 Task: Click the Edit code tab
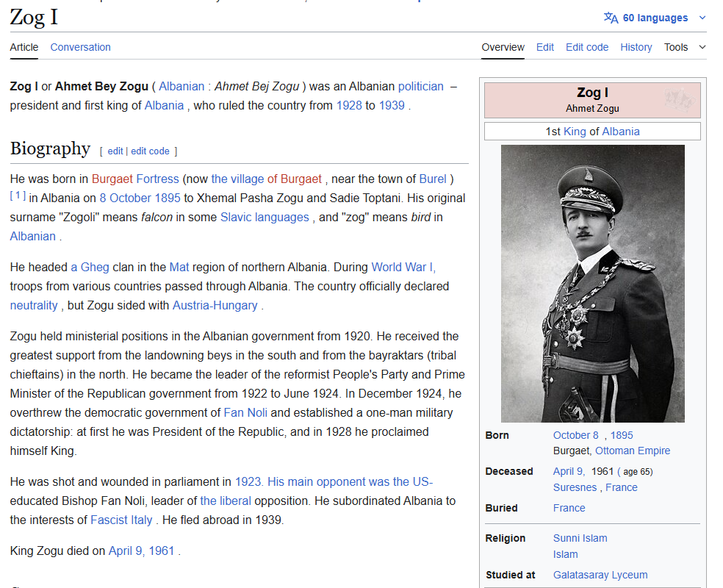point(586,47)
